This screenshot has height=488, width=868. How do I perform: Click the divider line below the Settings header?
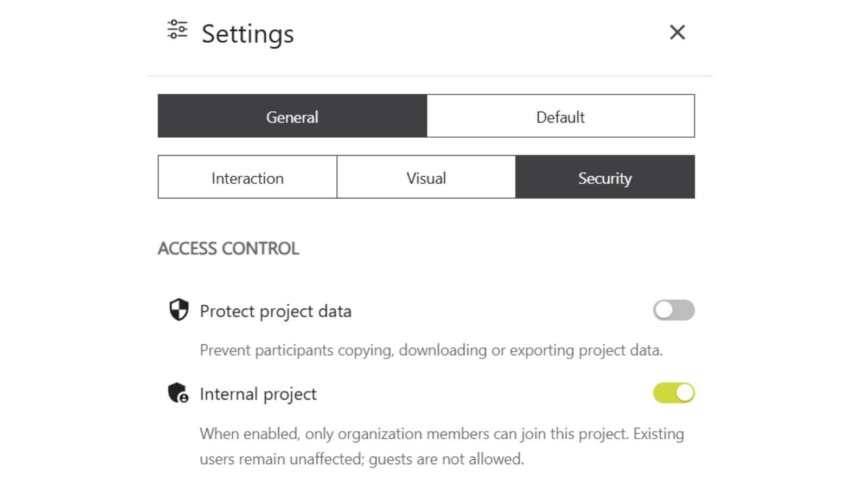pyautogui.click(x=430, y=76)
